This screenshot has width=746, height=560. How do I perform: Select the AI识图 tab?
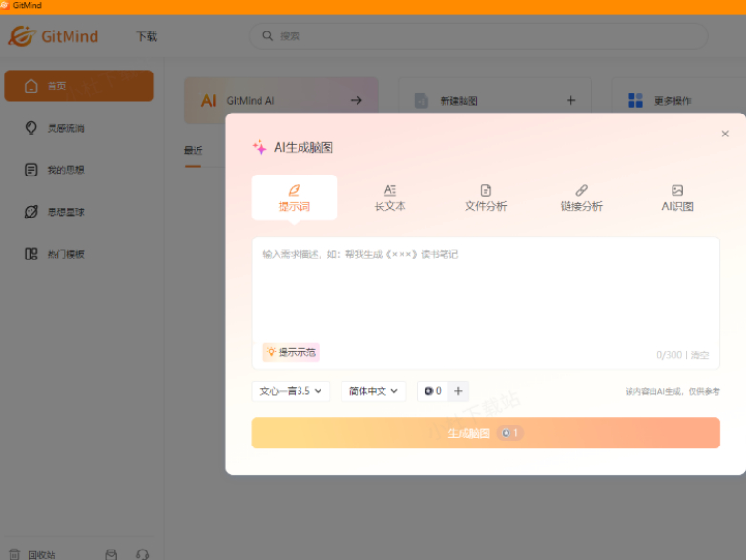pyautogui.click(x=677, y=197)
